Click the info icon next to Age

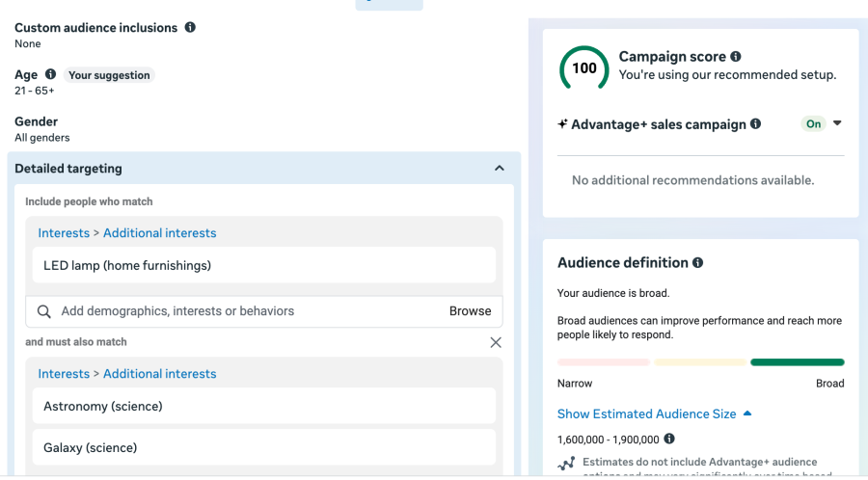[x=51, y=74]
